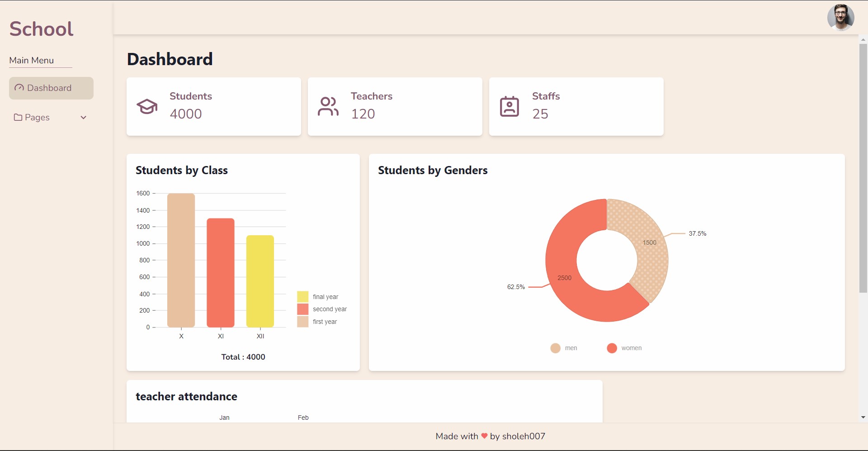
Task: Toggle the first year legend swatch
Action: (303, 322)
